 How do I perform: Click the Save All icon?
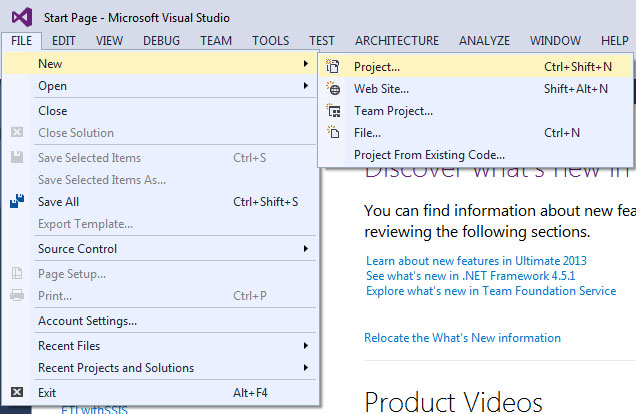(17, 201)
